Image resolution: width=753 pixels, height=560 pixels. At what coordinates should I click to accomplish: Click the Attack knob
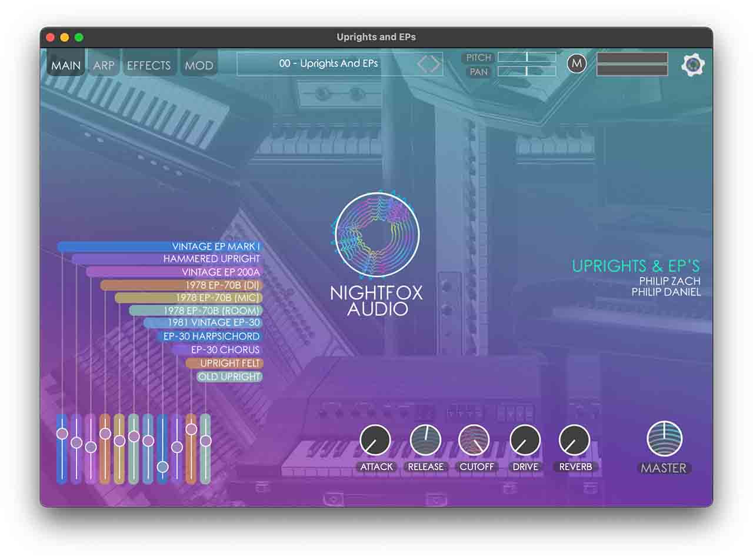(x=375, y=441)
